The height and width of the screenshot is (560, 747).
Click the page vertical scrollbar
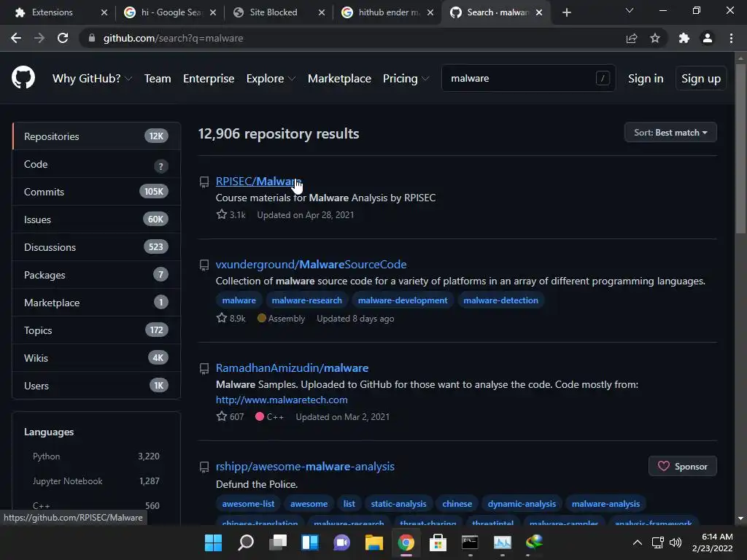click(x=740, y=149)
